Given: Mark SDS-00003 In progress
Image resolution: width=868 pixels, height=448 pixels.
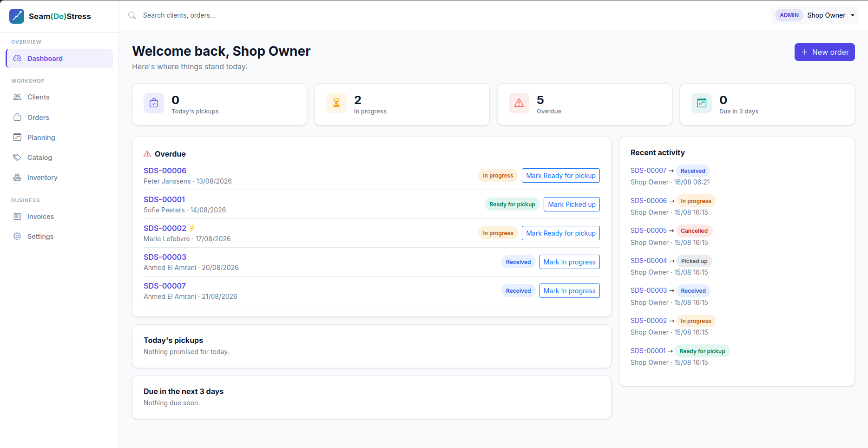Looking at the screenshot, I should point(570,262).
